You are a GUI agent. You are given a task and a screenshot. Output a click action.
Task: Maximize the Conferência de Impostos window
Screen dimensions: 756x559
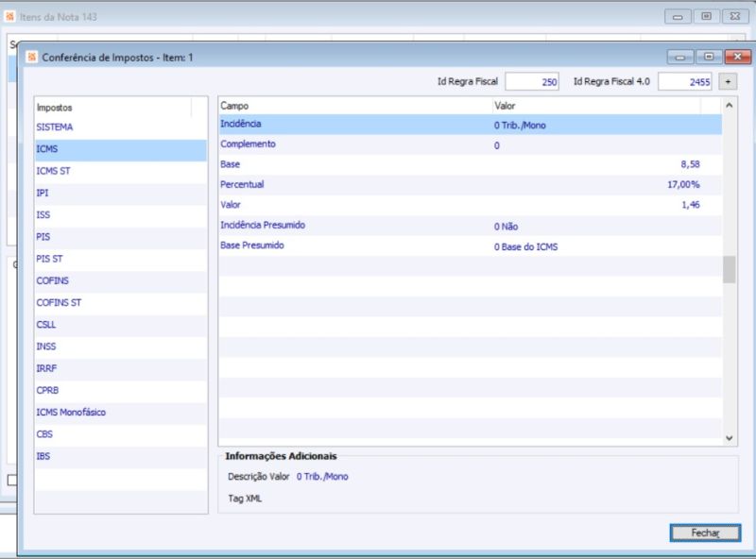[709, 57]
